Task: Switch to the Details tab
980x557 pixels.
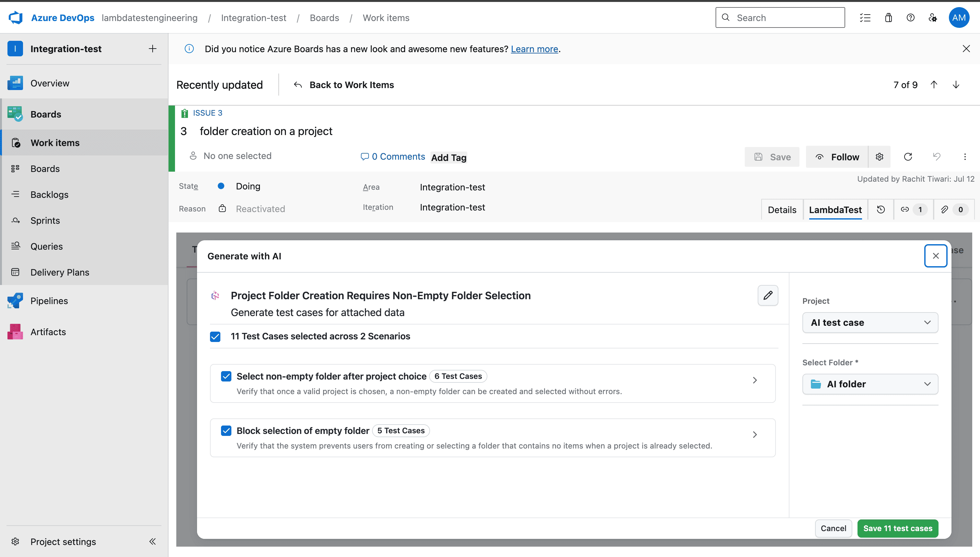Action: (782, 210)
